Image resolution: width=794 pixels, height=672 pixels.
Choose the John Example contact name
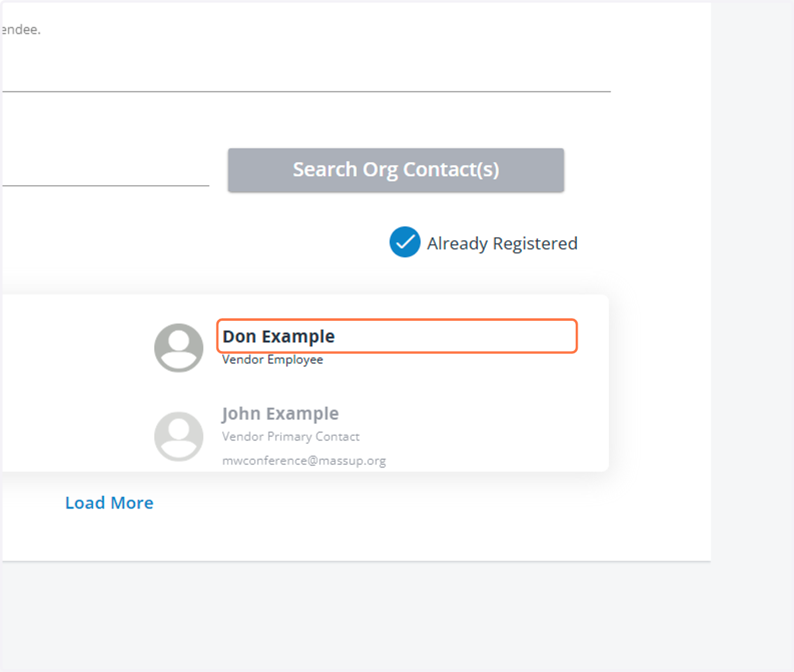281,414
